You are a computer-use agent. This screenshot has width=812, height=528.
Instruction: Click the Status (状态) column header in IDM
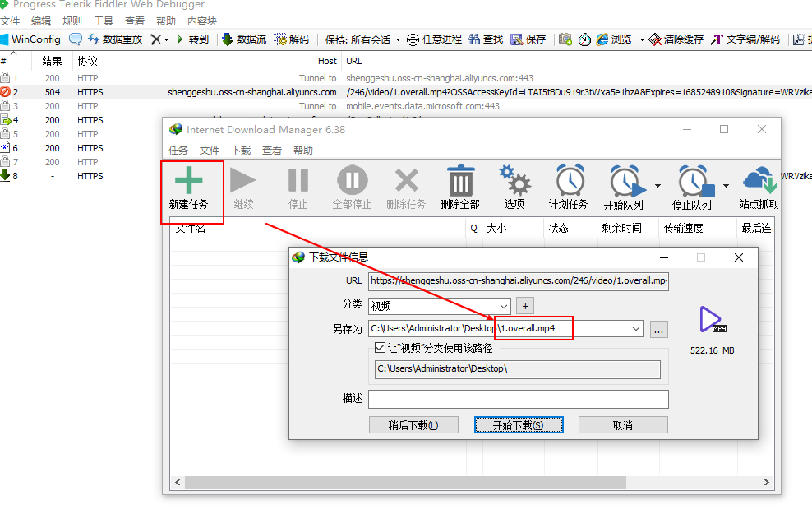pos(570,228)
